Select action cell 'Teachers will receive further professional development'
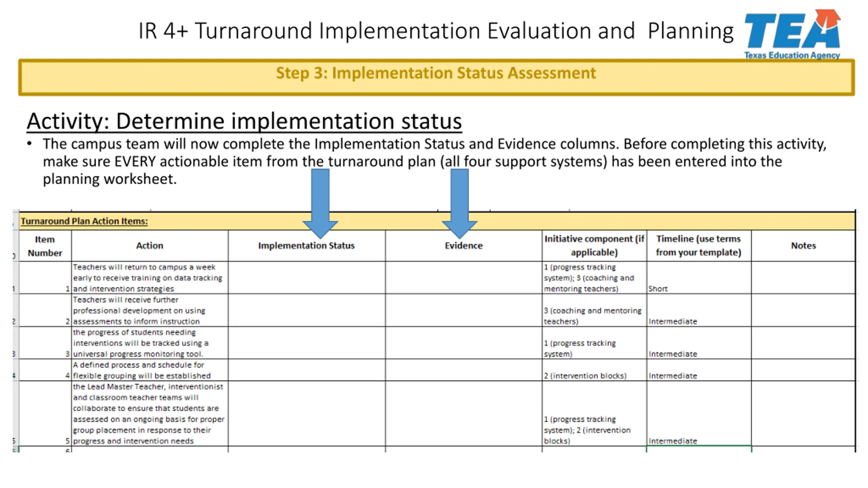This screenshot has height=488, width=868. tap(150, 310)
